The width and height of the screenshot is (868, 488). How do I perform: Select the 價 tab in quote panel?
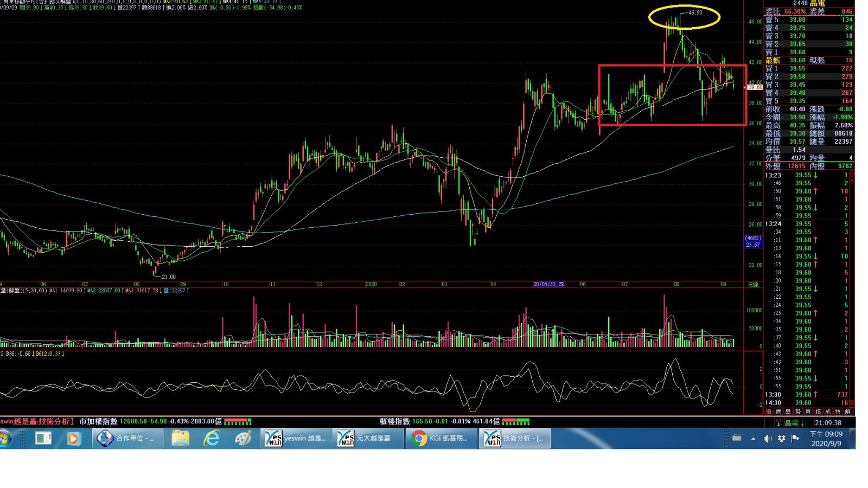tap(778, 412)
